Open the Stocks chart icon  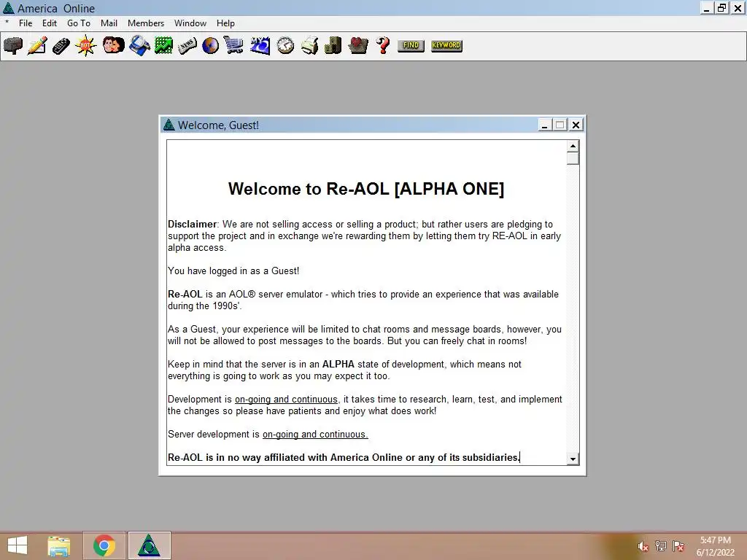pyautogui.click(x=163, y=46)
